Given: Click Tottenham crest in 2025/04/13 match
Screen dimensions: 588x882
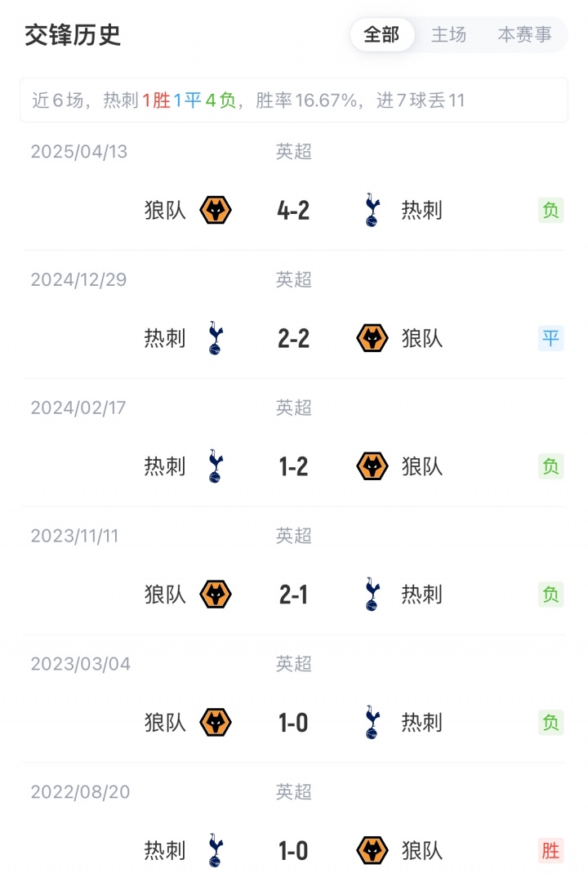Looking at the screenshot, I should click(372, 211).
